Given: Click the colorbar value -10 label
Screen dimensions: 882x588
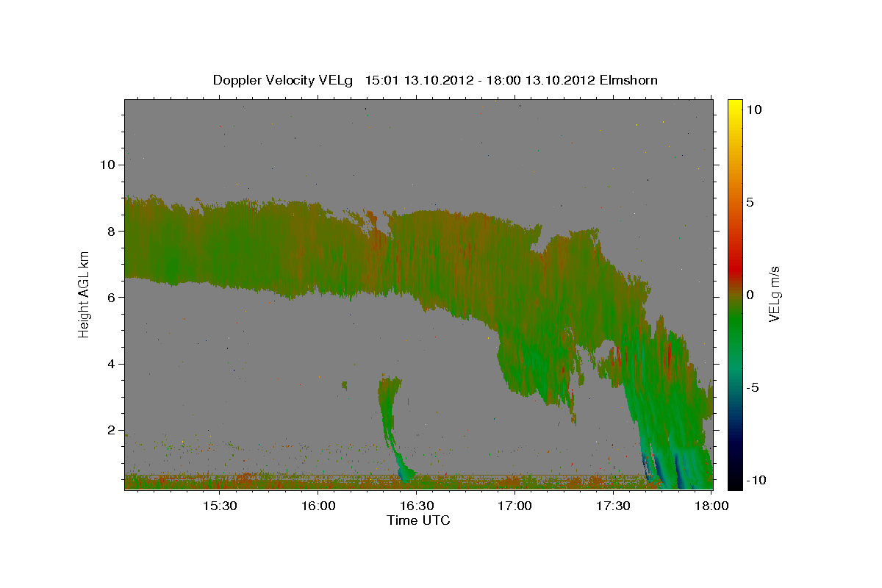Looking at the screenshot, I should point(757,480).
